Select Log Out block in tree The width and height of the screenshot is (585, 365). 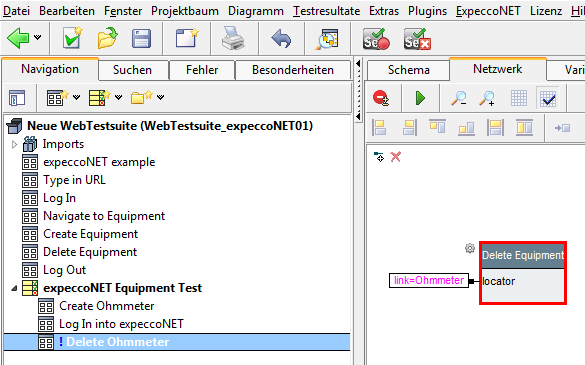coord(65,270)
